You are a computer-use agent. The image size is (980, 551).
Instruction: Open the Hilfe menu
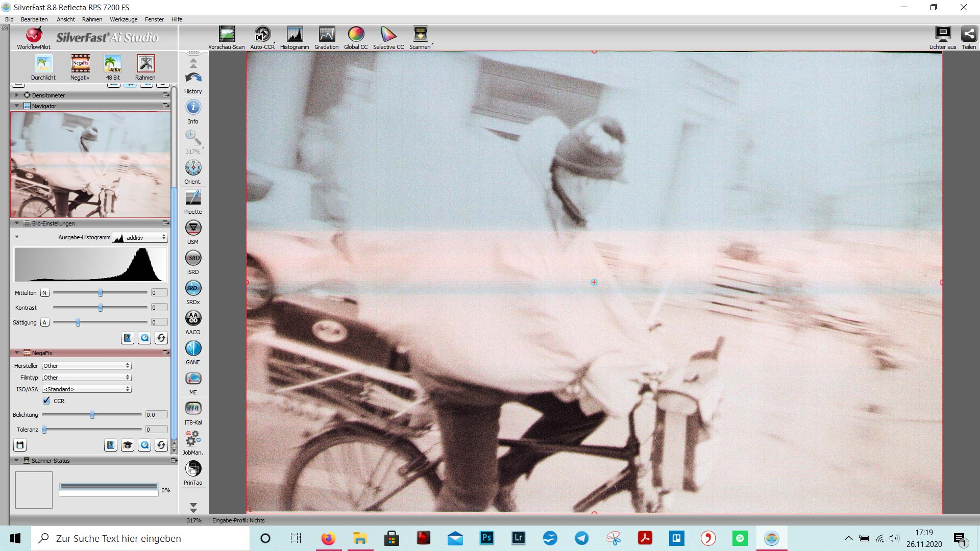pos(177,19)
